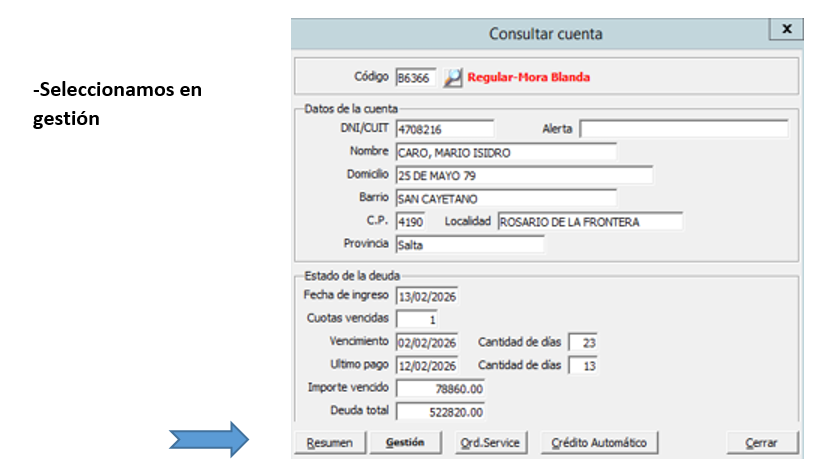
Task: Click the magnifier search icon beside Código
Action: click(454, 77)
